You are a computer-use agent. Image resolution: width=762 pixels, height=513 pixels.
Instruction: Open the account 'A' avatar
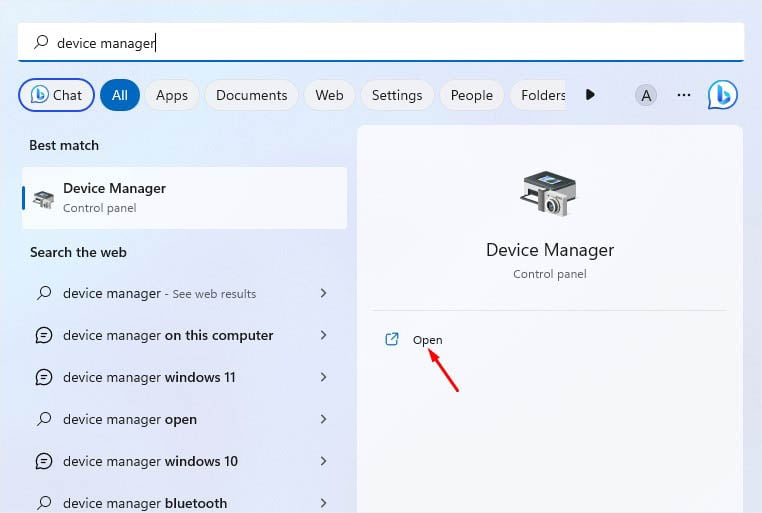[646, 95]
